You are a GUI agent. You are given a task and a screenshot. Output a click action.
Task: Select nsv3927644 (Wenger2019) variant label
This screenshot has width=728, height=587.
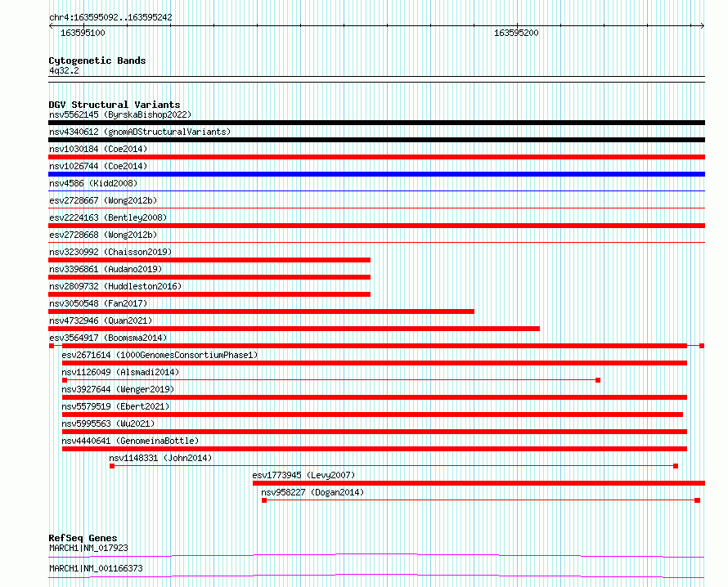pyautogui.click(x=118, y=389)
